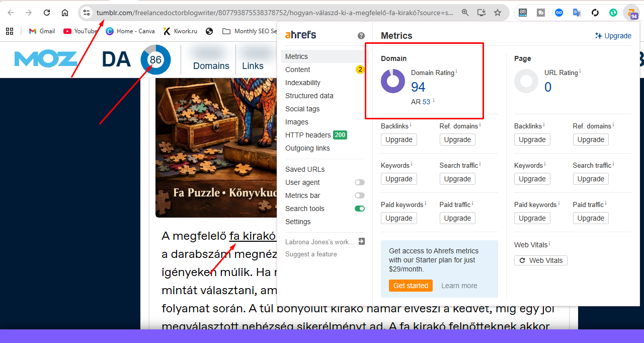The image size is (644, 343).
Task: Switch to the Links tab in MozBar
Action: (253, 65)
